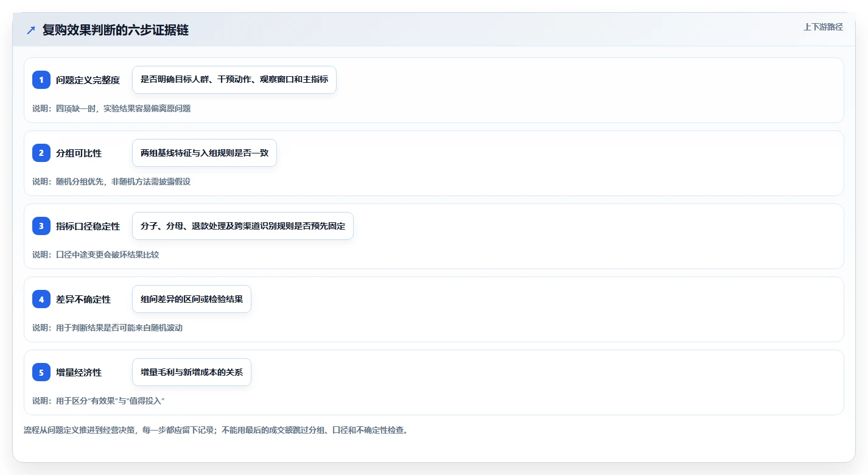The image size is (868, 475).
Task: Open the 两组基线特征与入组规则是否一致 box
Action: coord(205,153)
